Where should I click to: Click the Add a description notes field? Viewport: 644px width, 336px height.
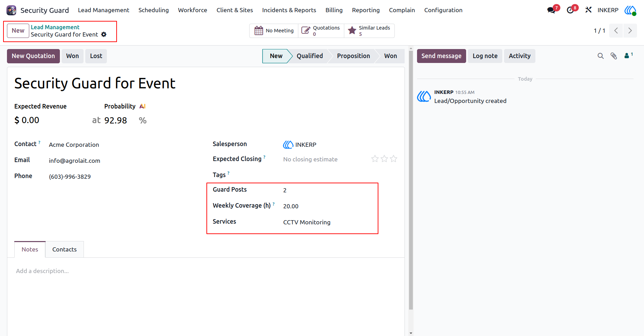point(205,271)
